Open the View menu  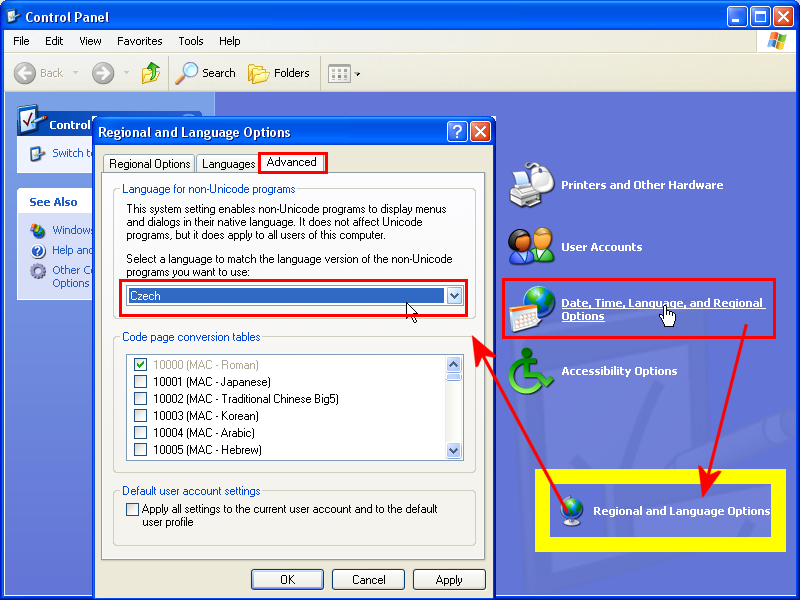pos(90,41)
